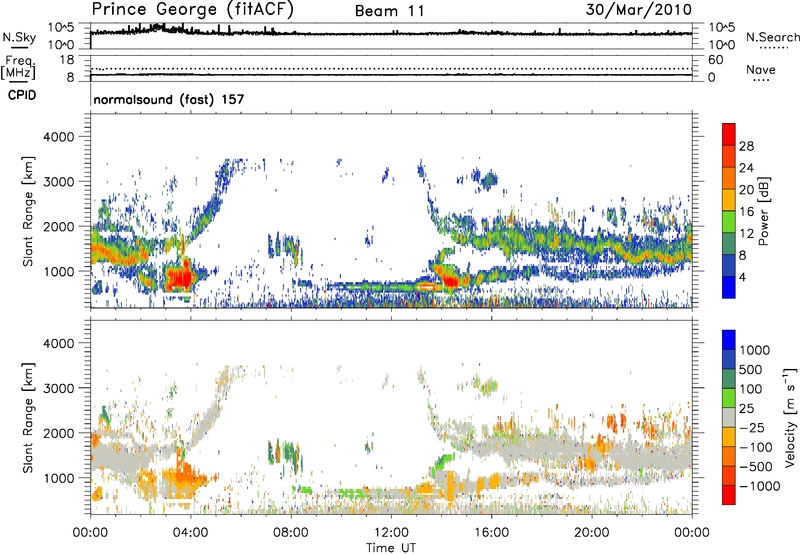Click the red bottom segment of Velocity colorbar

(x=729, y=494)
